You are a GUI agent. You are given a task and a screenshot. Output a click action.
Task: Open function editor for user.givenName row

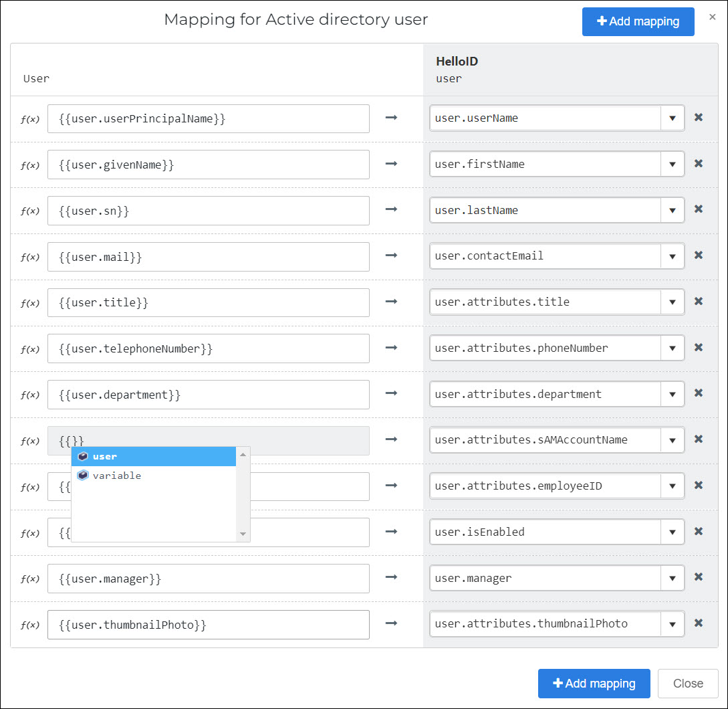point(30,165)
